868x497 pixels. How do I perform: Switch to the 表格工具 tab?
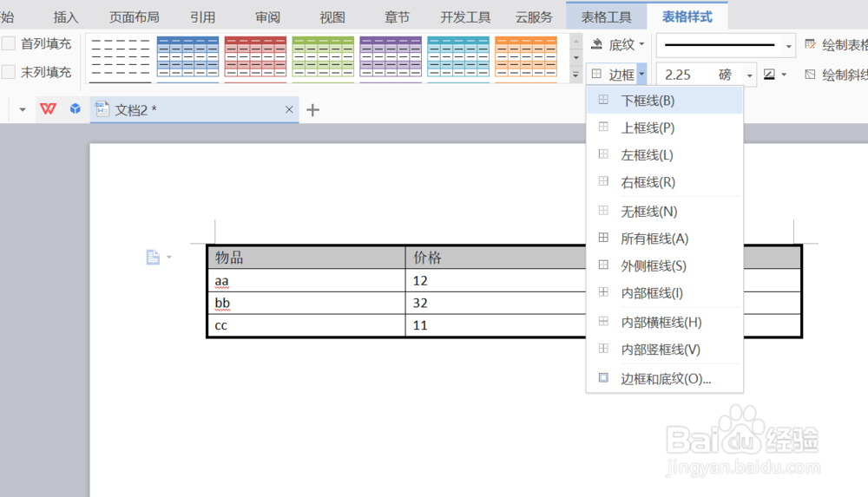pos(606,17)
